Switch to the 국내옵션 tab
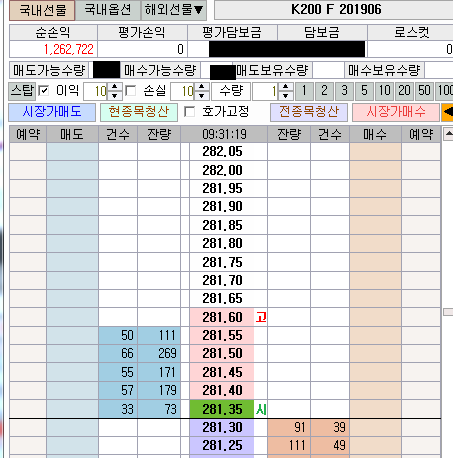The width and height of the screenshot is (453, 458). pyautogui.click(x=108, y=10)
